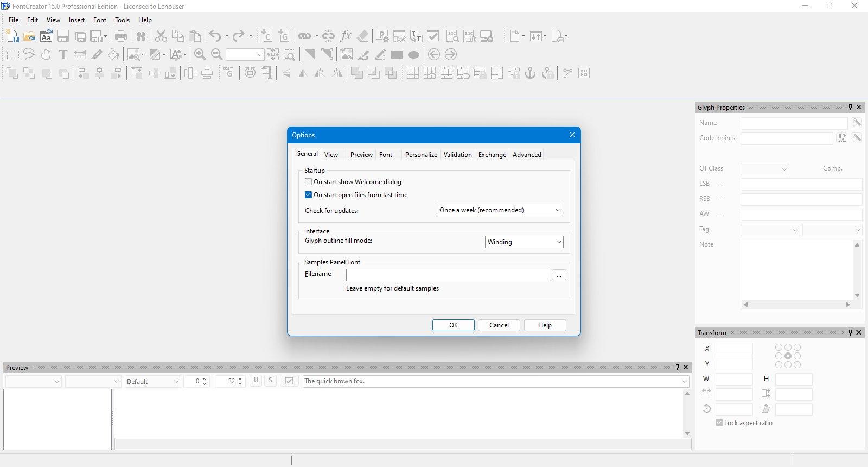Click the lasso selection tool icon
This screenshot has height=467, width=868.
[x=29, y=54]
